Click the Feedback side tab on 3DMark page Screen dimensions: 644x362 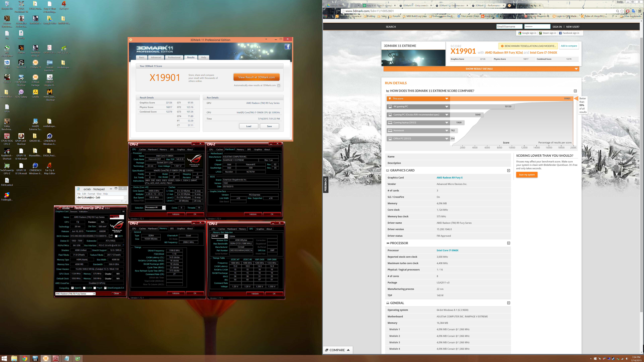[x=325, y=185]
